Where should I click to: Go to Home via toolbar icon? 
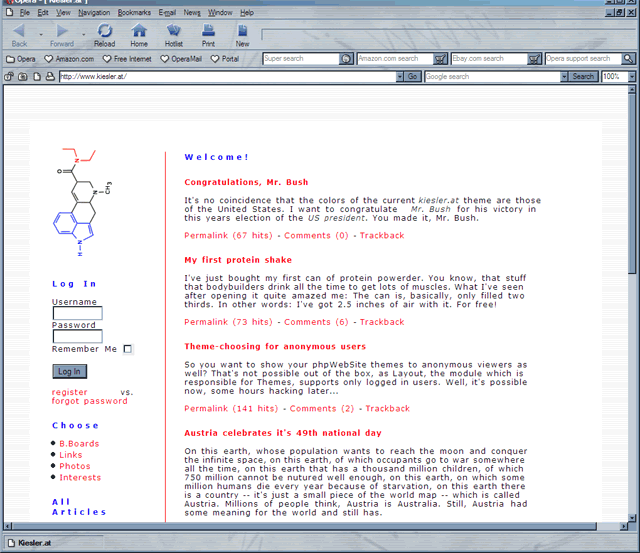pyautogui.click(x=139, y=35)
